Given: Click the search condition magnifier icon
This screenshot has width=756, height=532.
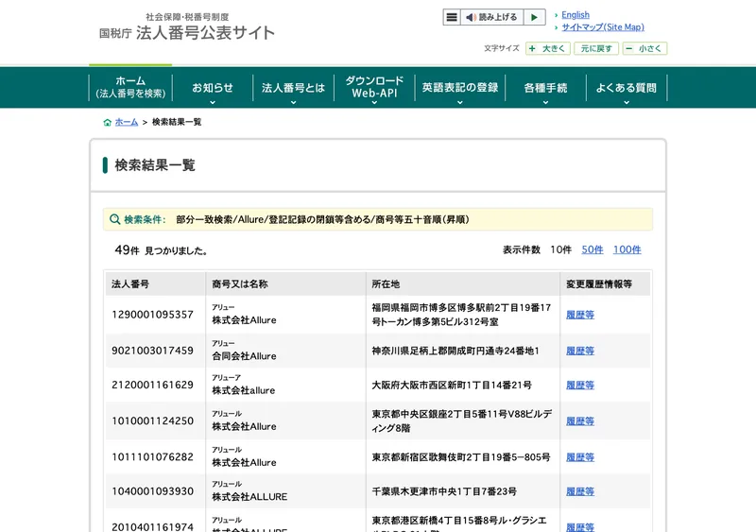Looking at the screenshot, I should click(114, 219).
